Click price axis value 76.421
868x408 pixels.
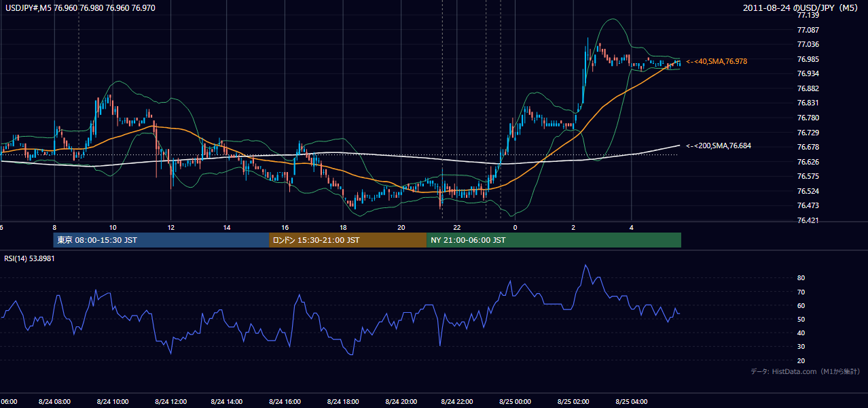(808, 220)
